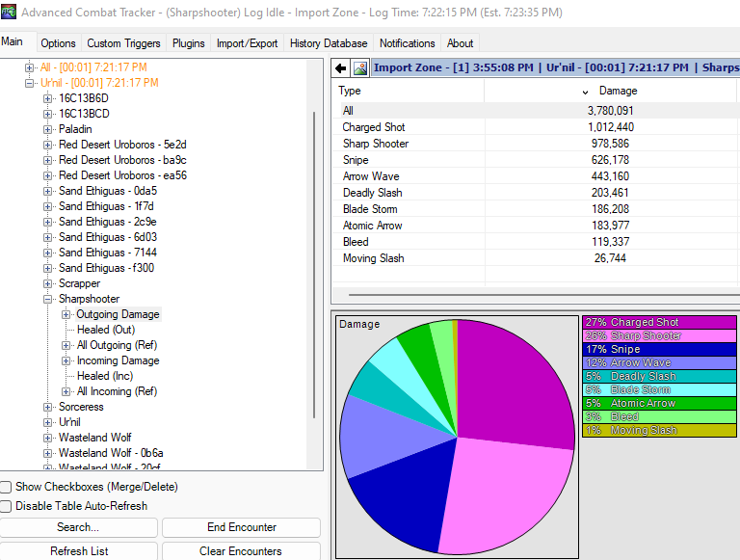
Task: Select Red Desert Uroboros - ba9c
Action: 122,160
